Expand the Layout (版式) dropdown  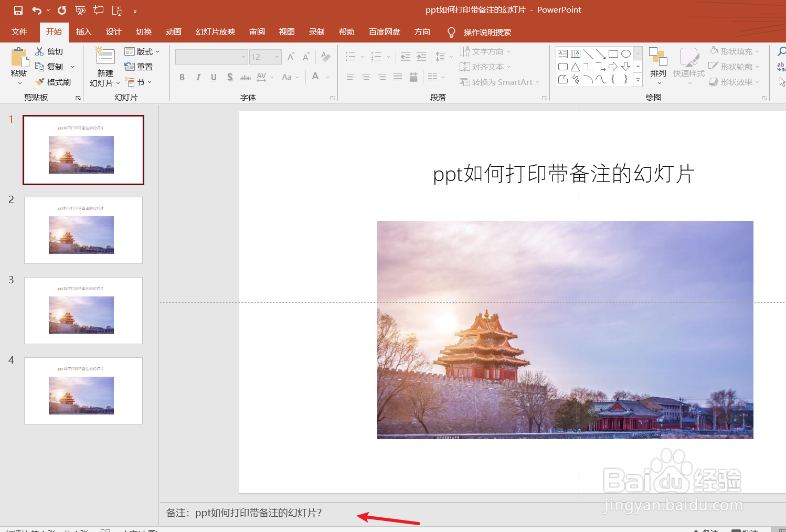(x=142, y=51)
